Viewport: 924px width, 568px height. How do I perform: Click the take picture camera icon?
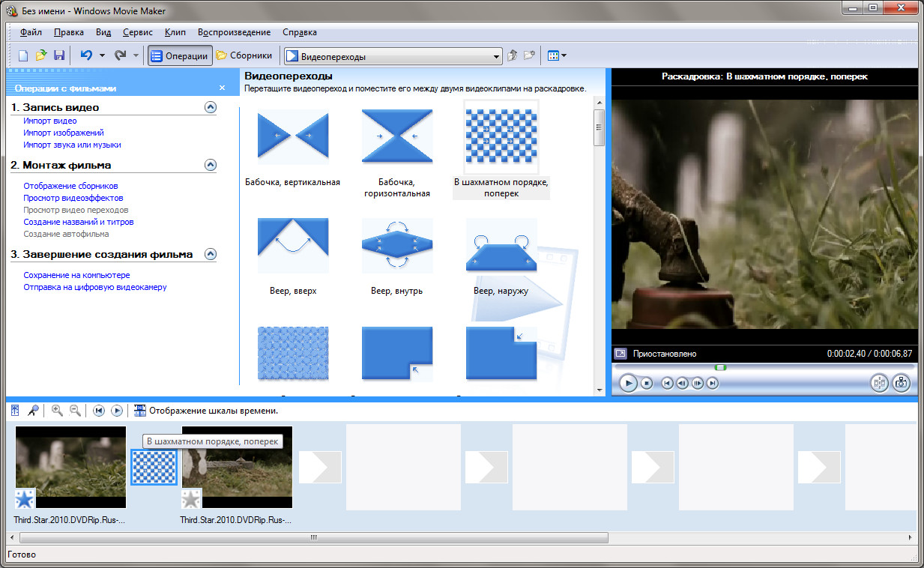pyautogui.click(x=901, y=383)
